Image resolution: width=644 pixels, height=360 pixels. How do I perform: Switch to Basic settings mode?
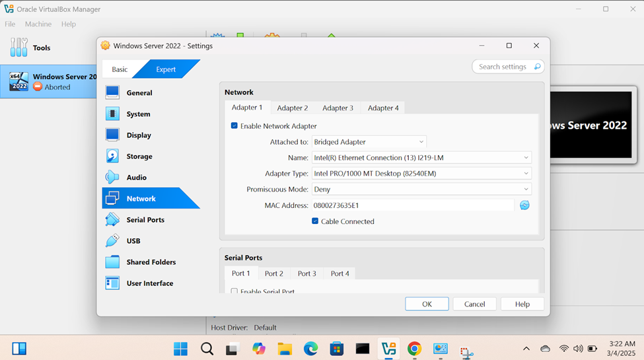pos(120,69)
